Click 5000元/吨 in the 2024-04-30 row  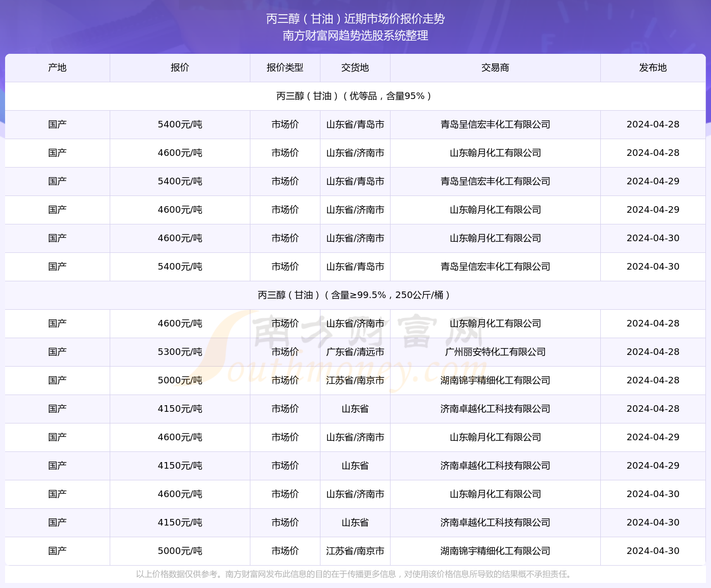click(x=180, y=551)
